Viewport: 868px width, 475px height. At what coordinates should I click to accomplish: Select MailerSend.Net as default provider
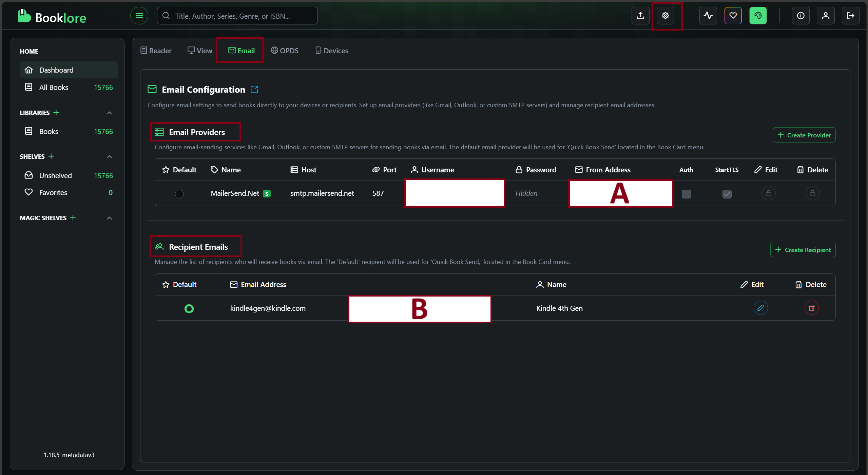click(x=179, y=194)
